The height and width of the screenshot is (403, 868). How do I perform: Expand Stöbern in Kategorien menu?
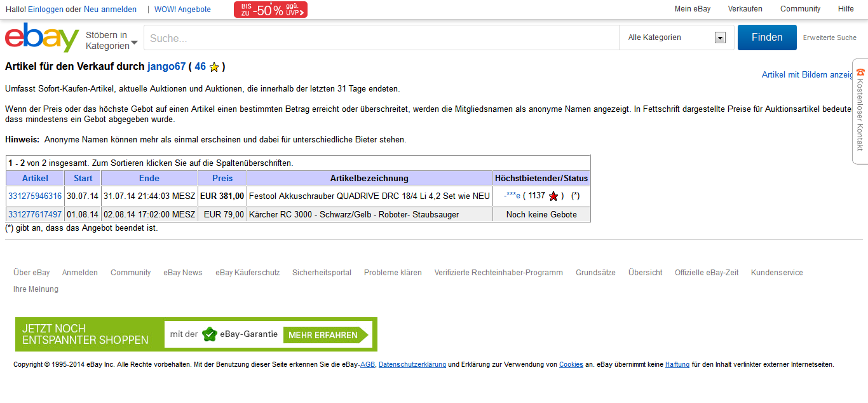click(x=112, y=40)
